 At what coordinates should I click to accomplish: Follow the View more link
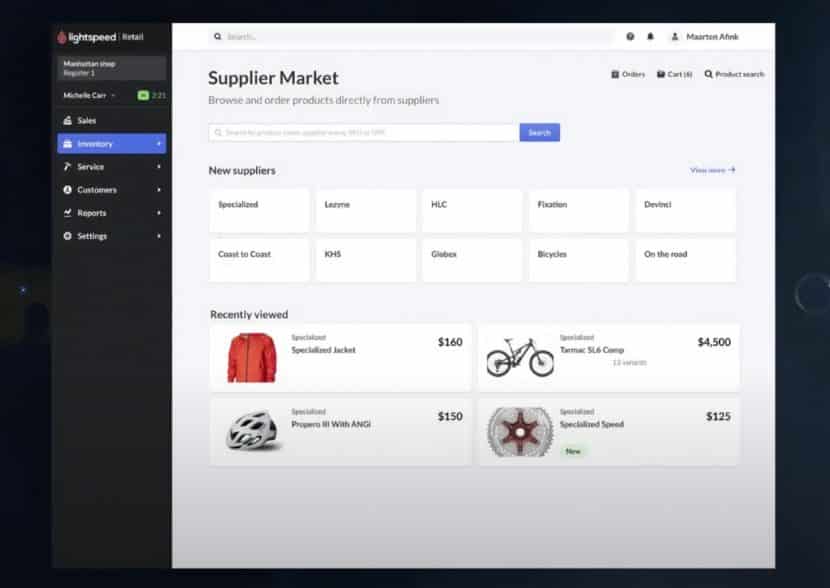point(712,170)
